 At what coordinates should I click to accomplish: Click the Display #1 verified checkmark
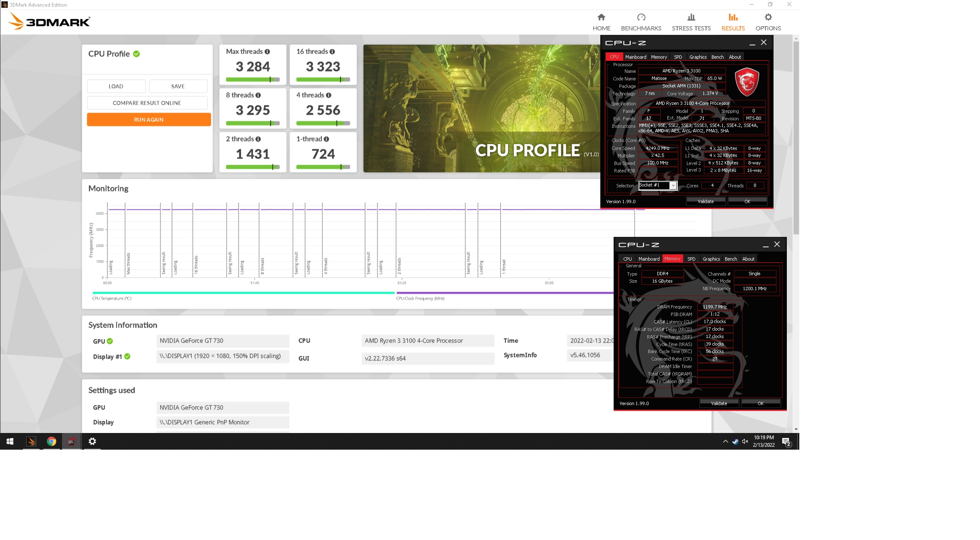(x=127, y=356)
